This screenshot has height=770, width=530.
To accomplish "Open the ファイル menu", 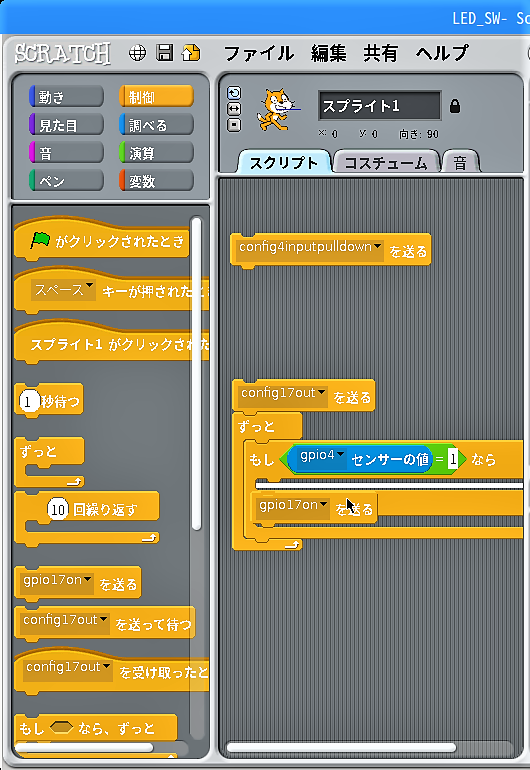I will pyautogui.click(x=259, y=53).
